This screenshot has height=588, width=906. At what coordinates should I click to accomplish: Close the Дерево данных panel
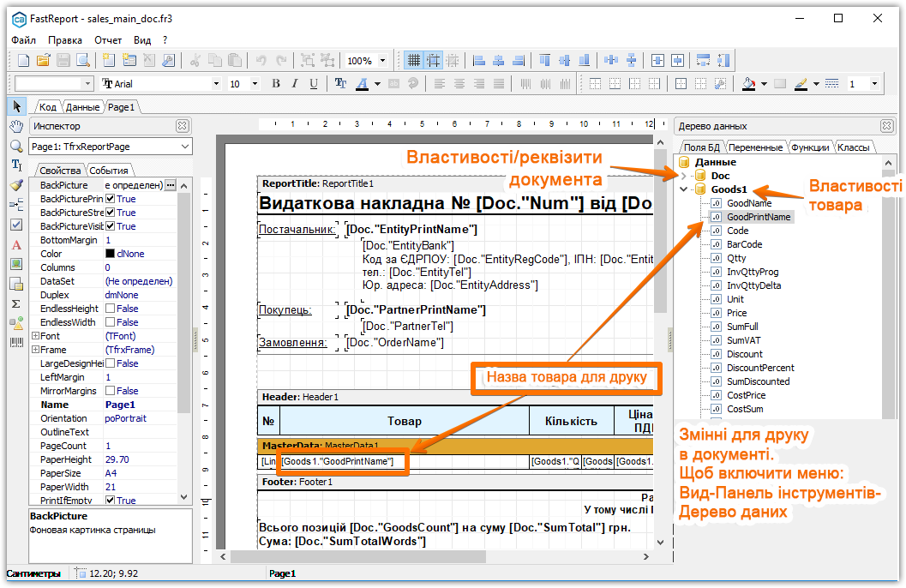click(887, 126)
